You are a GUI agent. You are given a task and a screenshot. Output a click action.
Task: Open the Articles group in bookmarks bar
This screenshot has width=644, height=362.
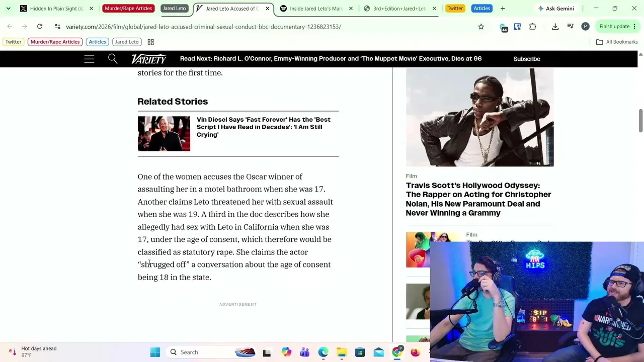click(x=98, y=42)
